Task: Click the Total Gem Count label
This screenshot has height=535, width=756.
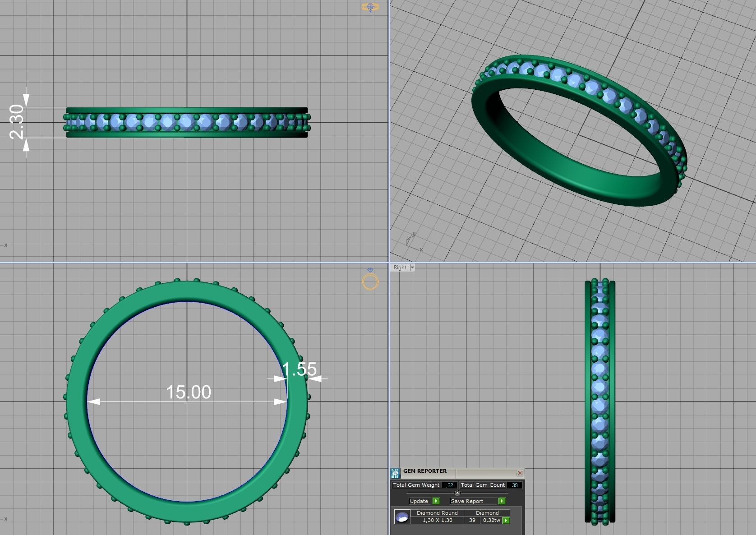Action: point(483,485)
